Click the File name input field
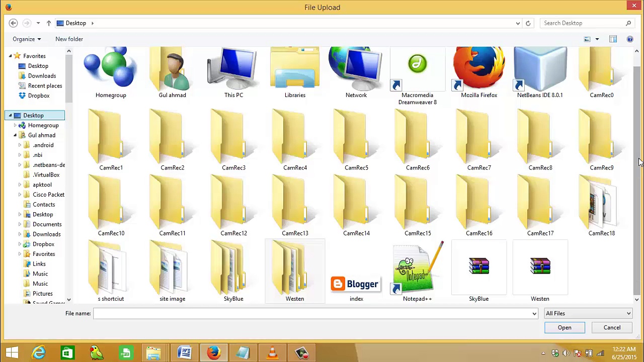644x362 pixels. [x=312, y=313]
